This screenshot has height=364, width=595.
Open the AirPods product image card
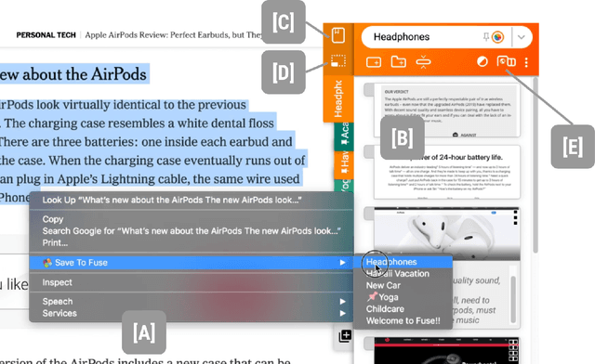coord(446,234)
